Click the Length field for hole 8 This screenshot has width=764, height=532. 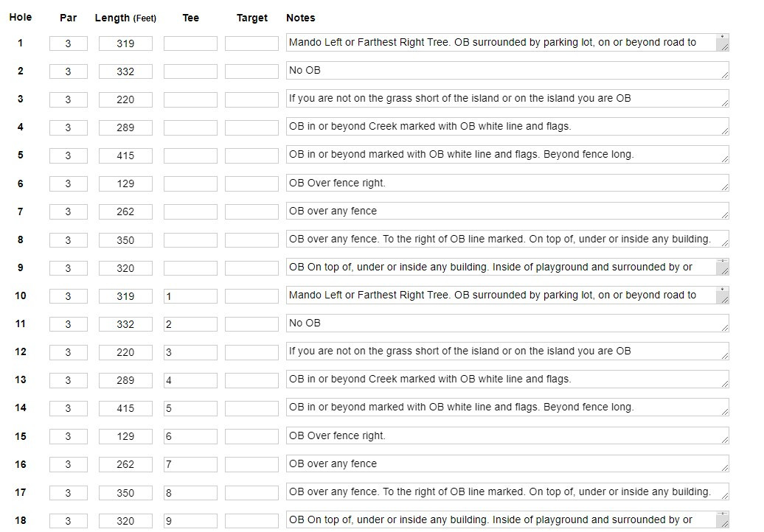pyautogui.click(x=125, y=240)
